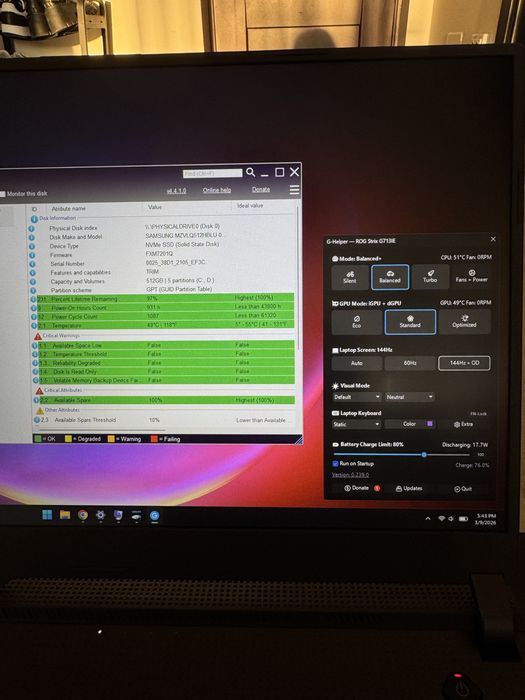Screen dimensions: 525x700
Task: Click Donate link in disk tool
Action: [261, 189]
